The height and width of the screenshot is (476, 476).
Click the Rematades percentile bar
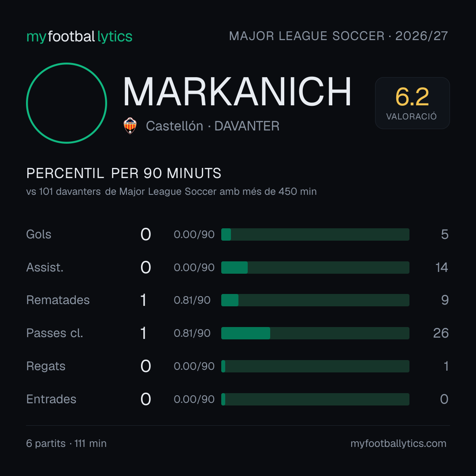click(315, 300)
